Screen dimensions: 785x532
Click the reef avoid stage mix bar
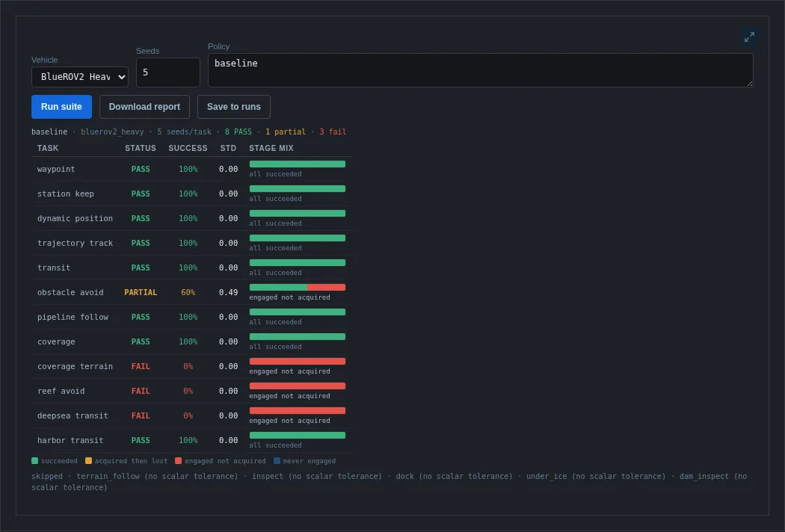tap(298, 386)
